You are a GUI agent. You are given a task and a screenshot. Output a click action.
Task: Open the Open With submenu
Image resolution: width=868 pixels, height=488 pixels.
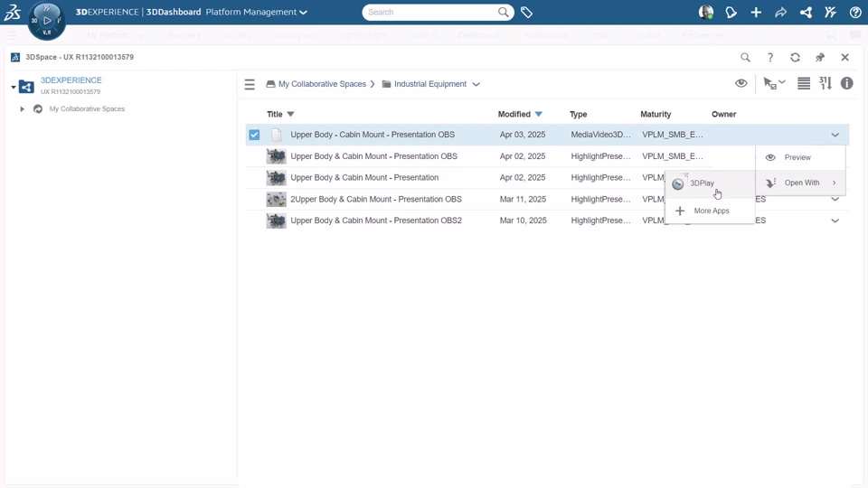point(800,183)
